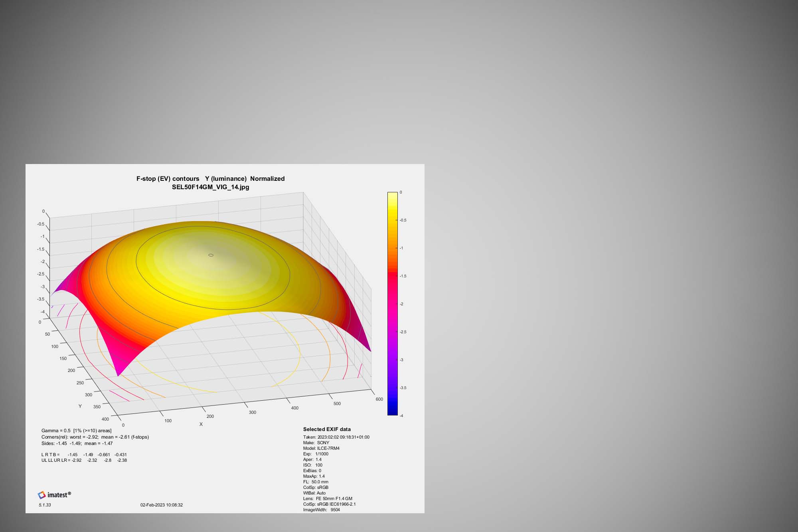
Task: Click the timestamp 02-Feb-2023 10:08:32
Action: [161, 505]
